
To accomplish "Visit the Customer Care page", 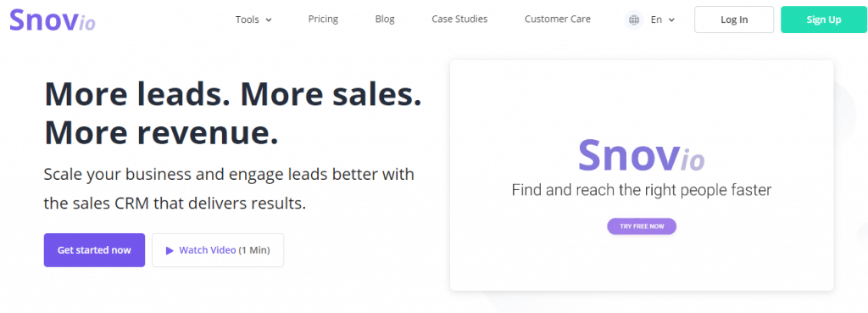I will tap(558, 19).
